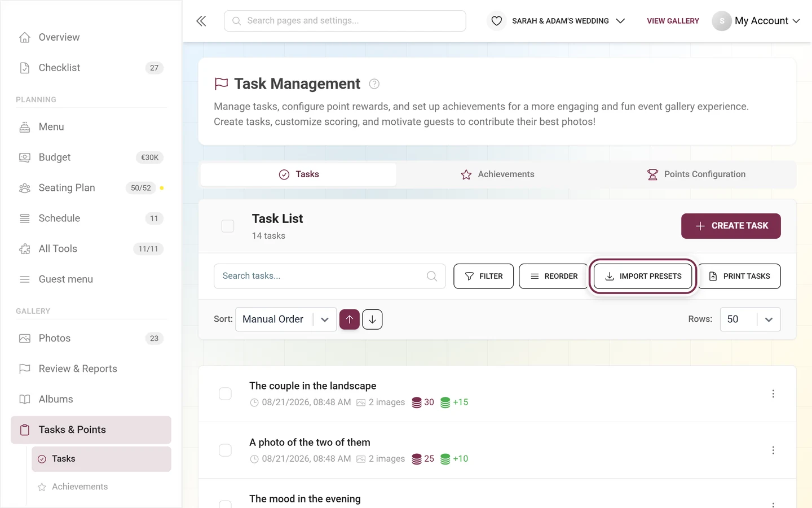The height and width of the screenshot is (508, 812).
Task: Click the Guest menu hamburger icon
Action: point(25,279)
